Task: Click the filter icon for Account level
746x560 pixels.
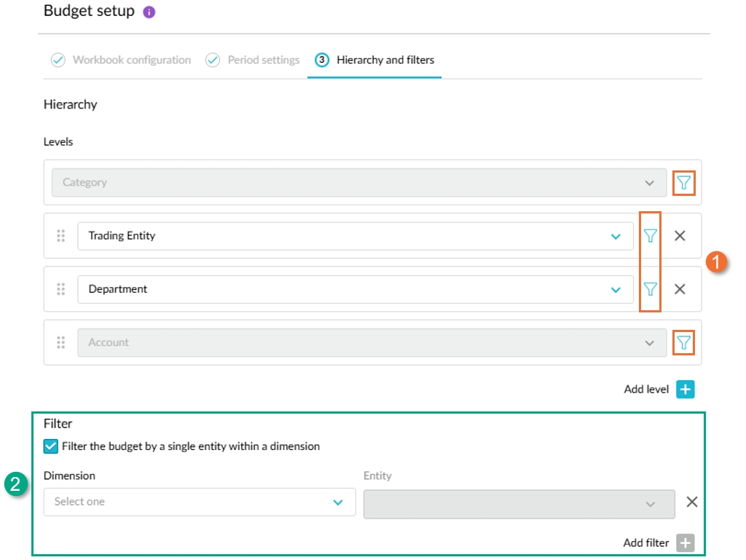Action: point(683,342)
